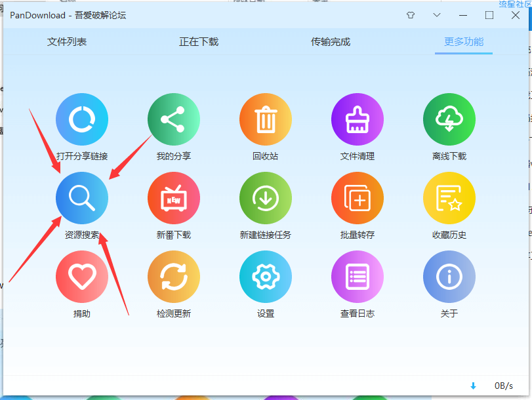Switch to the 正在下载 tab
Viewport: 532px width, 400px height.
tap(199, 42)
